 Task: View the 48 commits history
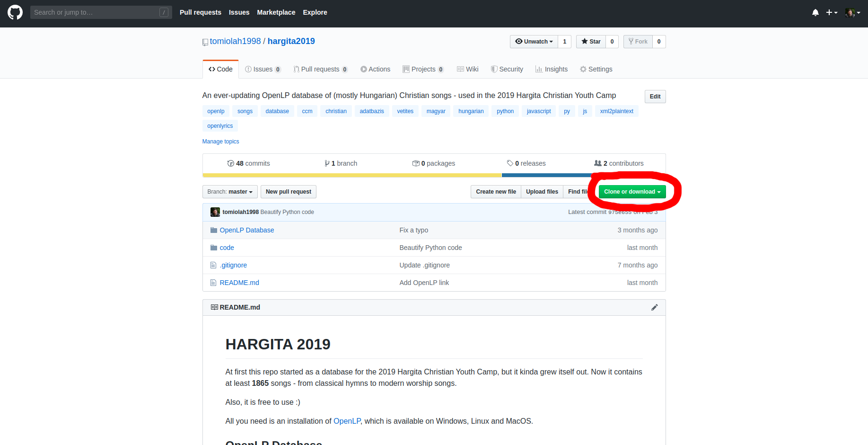click(x=249, y=163)
